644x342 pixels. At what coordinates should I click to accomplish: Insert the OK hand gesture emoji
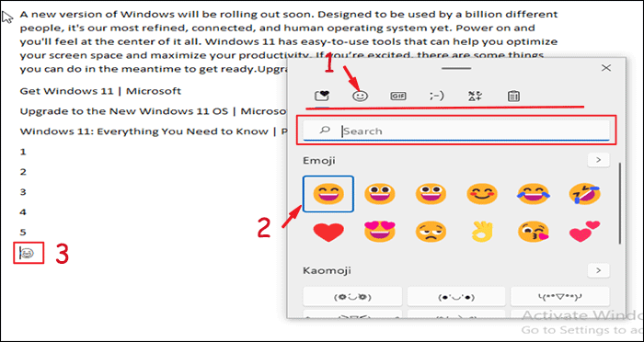(x=482, y=232)
